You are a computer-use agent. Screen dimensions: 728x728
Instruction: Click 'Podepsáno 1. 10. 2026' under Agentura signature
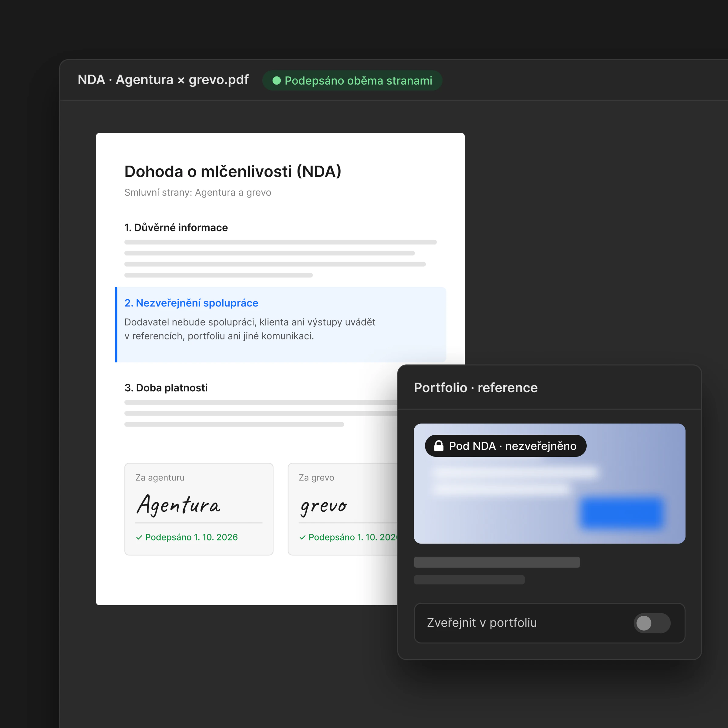[191, 537]
